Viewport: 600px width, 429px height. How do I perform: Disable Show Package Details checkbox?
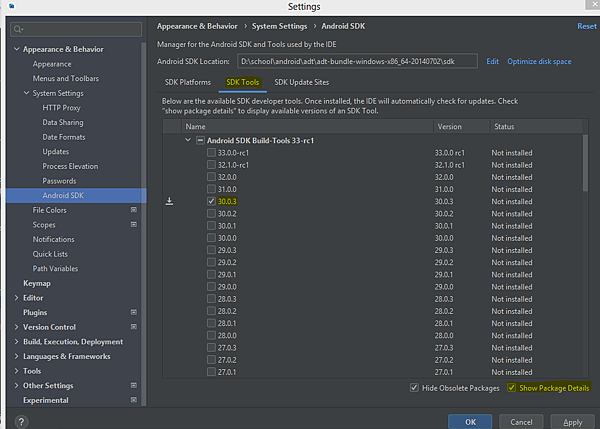(512, 387)
